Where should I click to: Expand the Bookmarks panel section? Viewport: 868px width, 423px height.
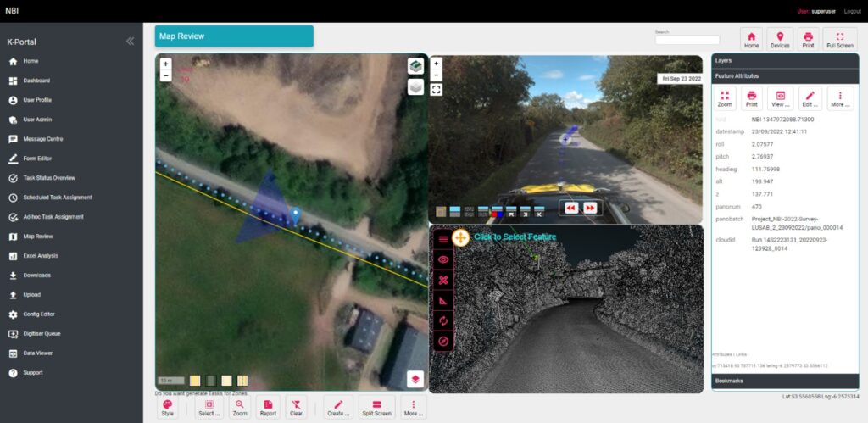784,381
